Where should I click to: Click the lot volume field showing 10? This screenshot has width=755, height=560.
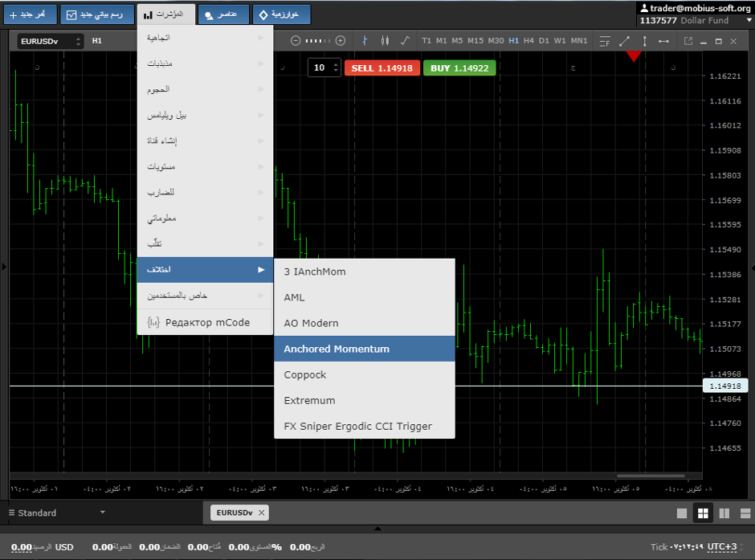click(x=320, y=68)
